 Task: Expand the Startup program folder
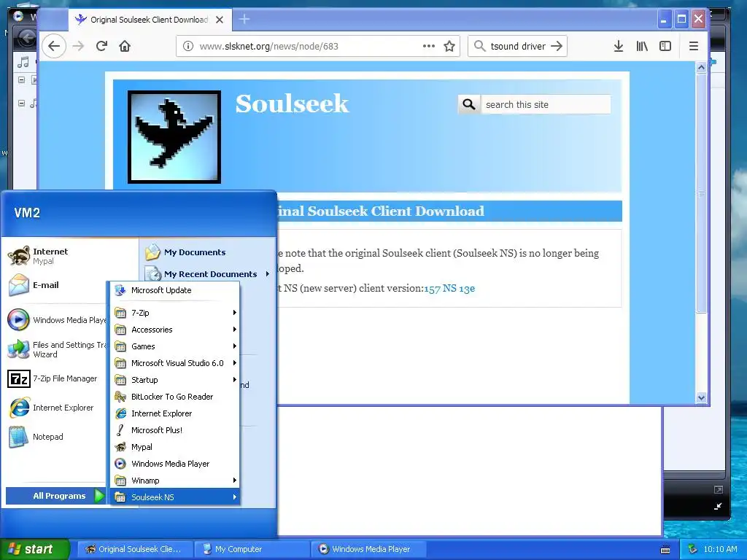(x=175, y=380)
